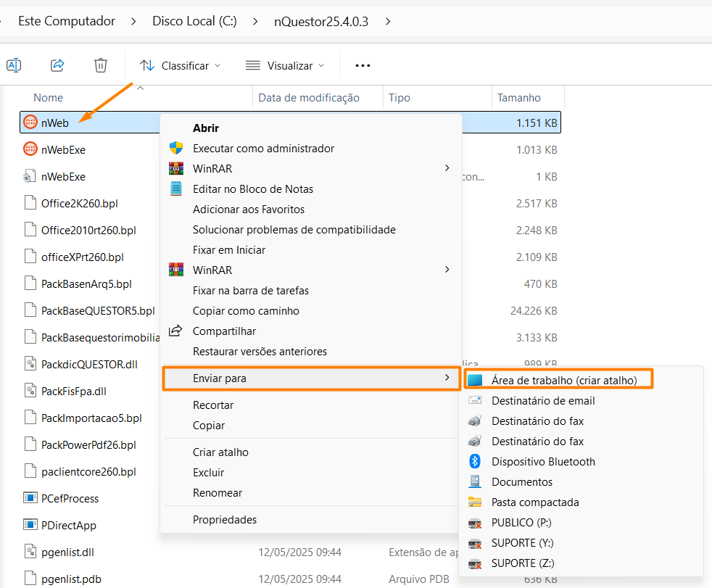Click the shield icon for Executar como administrador

pos(176,148)
